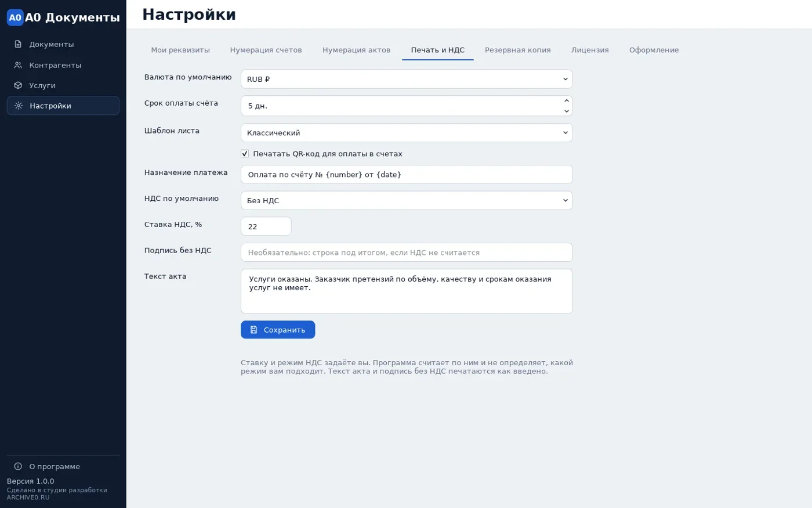Click the A0 logo badge in the sidebar
This screenshot has width=812, height=508.
click(15, 17)
